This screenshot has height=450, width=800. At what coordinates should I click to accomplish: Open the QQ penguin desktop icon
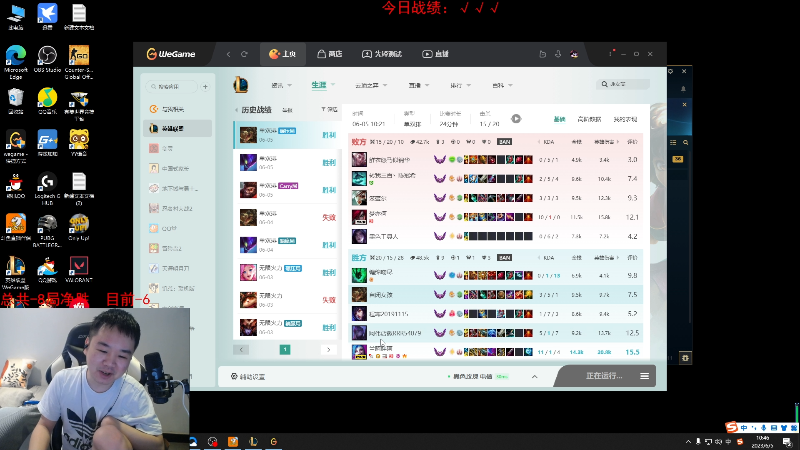[x=16, y=185]
